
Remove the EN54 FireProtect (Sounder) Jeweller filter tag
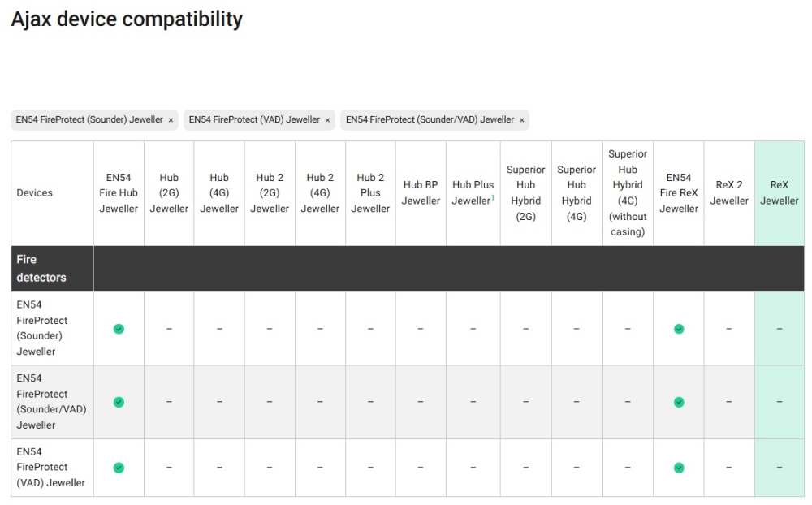pos(171,120)
